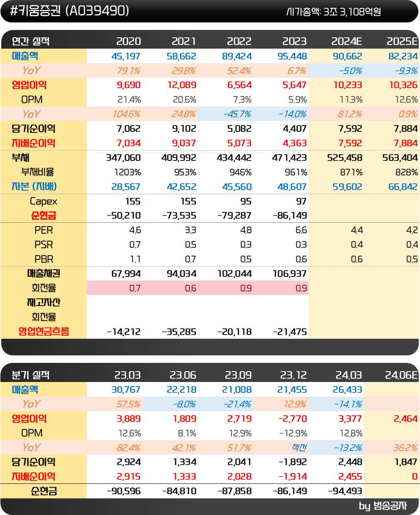This screenshot has width=420, height=515.
Task: Click the PBR value 1.1
Action: 135,259
